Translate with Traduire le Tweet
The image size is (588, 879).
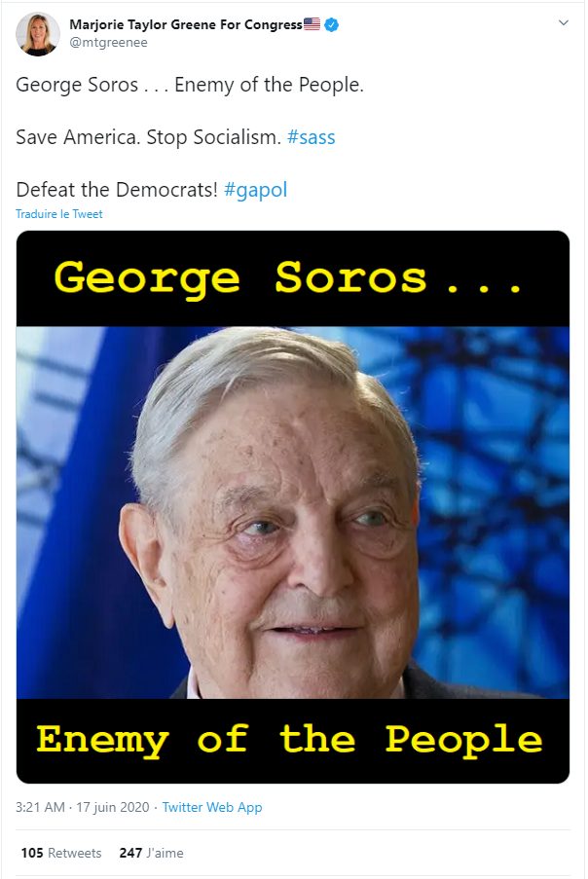coord(58,213)
